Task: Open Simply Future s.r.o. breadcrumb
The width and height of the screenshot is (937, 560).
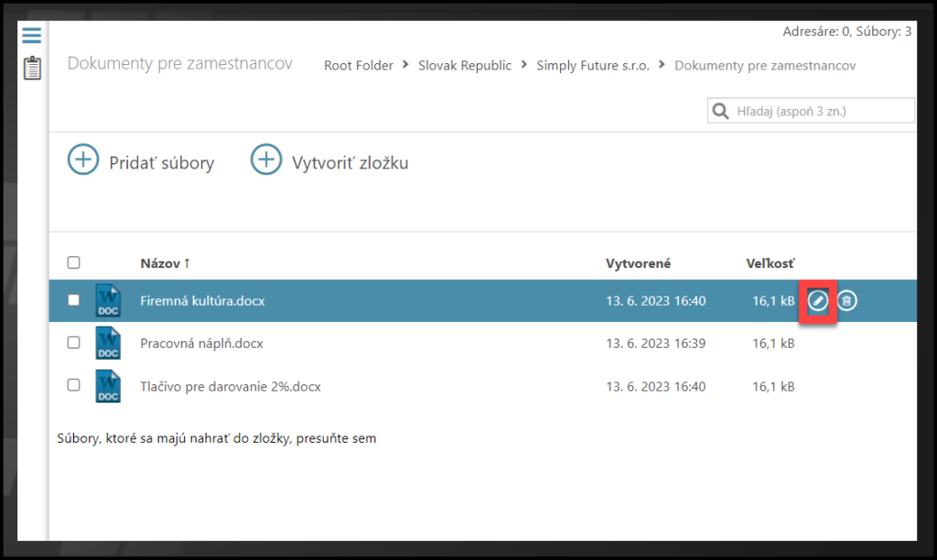Action: click(x=593, y=66)
